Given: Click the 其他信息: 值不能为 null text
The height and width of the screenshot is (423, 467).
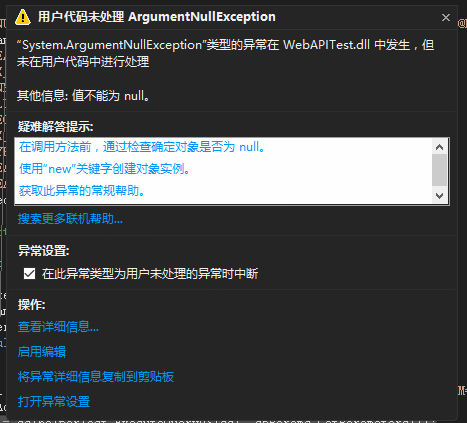Looking at the screenshot, I should pyautogui.click(x=83, y=96).
